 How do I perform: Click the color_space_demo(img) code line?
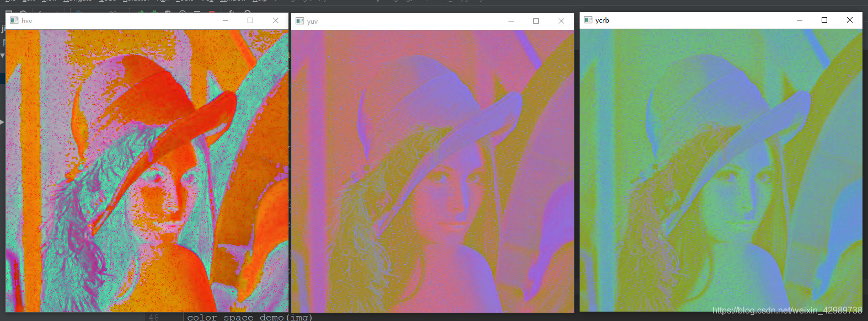click(x=250, y=317)
